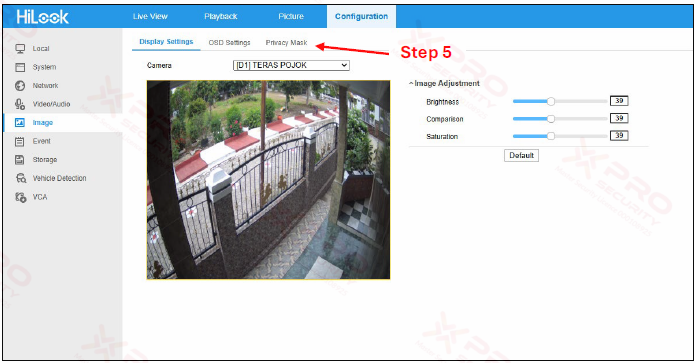695x363 pixels.
Task: Open Network settings in sidebar
Action: (x=45, y=86)
